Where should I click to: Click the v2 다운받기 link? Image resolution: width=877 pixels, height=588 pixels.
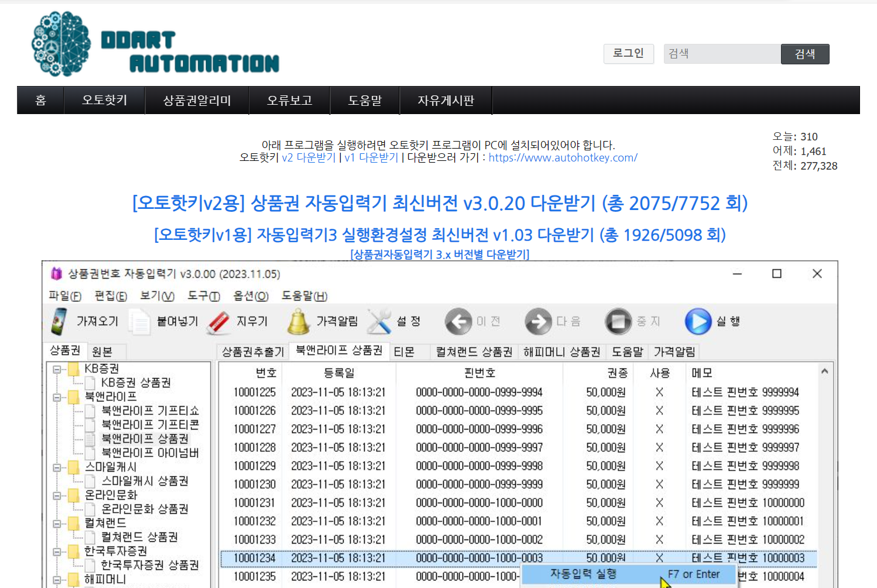tap(309, 157)
